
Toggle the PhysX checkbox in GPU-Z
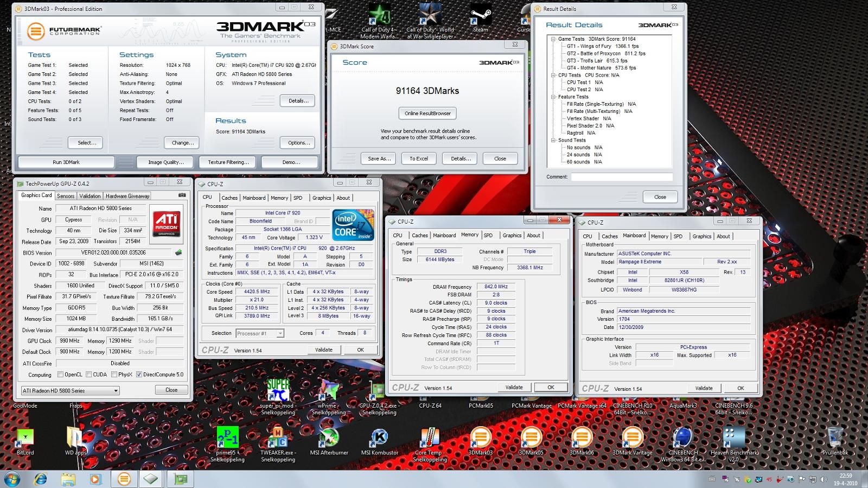[114, 375]
